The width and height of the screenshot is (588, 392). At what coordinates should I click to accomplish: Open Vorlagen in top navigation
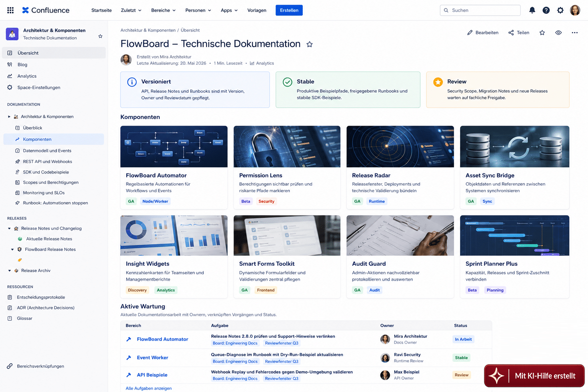pyautogui.click(x=257, y=10)
